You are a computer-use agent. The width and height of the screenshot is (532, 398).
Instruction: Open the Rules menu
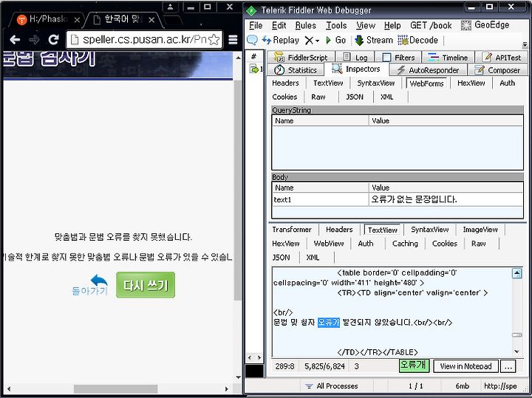[x=305, y=25]
